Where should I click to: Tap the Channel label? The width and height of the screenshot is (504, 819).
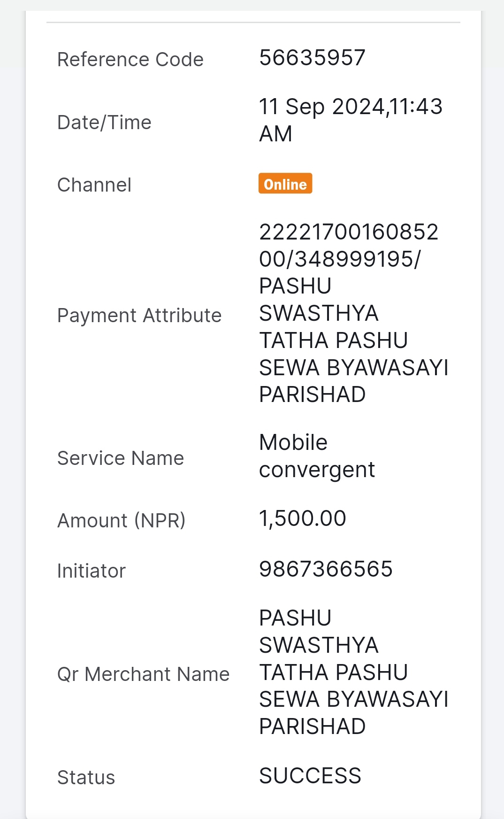tap(94, 185)
